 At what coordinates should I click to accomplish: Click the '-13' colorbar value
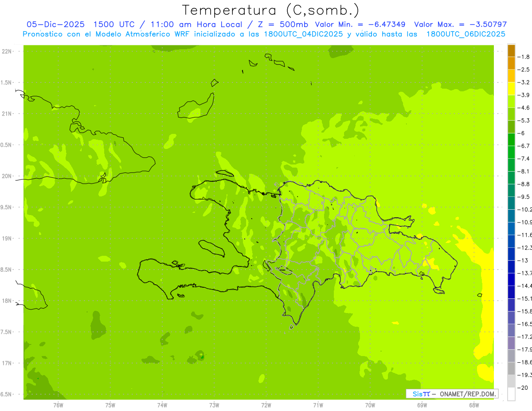tap(523, 260)
